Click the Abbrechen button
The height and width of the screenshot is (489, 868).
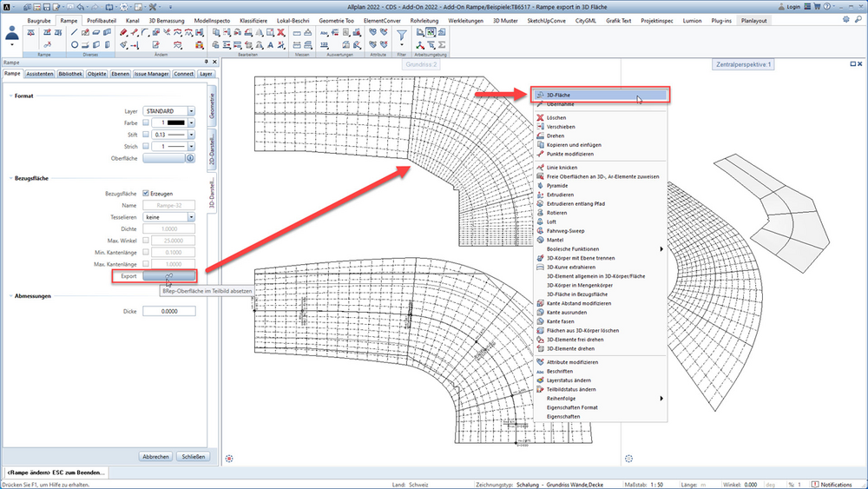click(155, 457)
